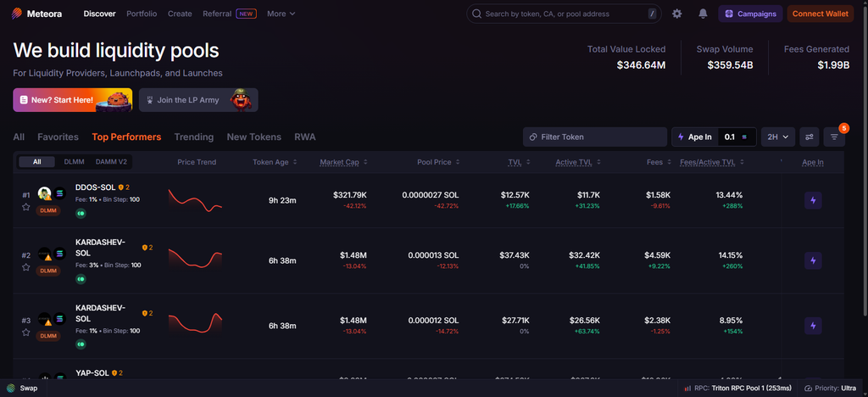The image size is (868, 397).
Task: Open the filters icon with badge 5
Action: 834,137
